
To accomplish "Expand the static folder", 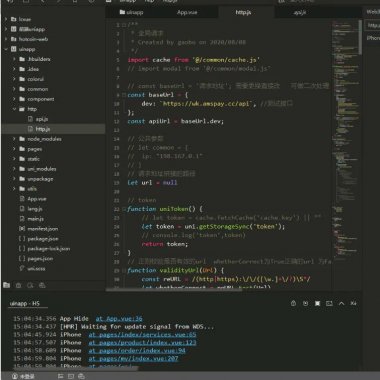I will [x=14, y=159].
